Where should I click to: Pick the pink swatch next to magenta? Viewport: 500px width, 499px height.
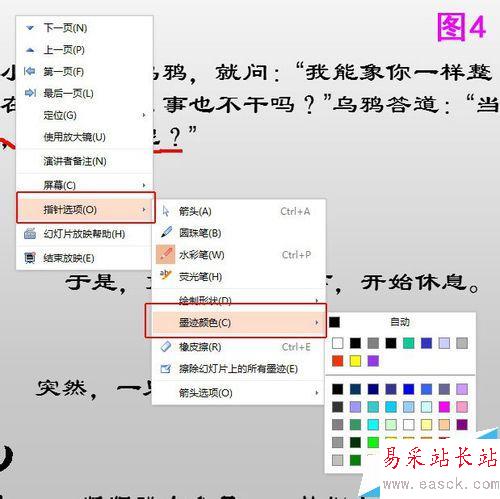(462, 407)
